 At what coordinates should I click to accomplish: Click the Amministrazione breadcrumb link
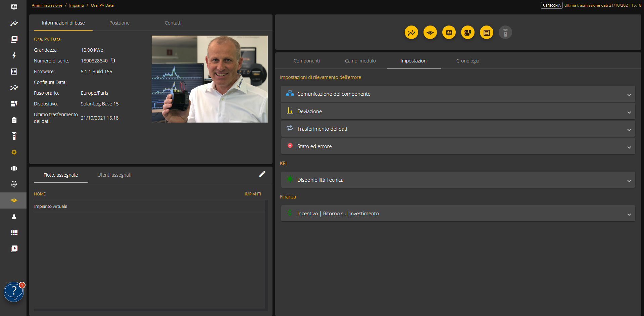coord(47,5)
